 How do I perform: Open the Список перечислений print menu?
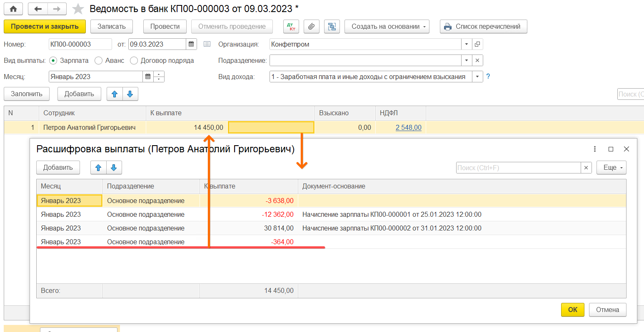click(x=483, y=27)
